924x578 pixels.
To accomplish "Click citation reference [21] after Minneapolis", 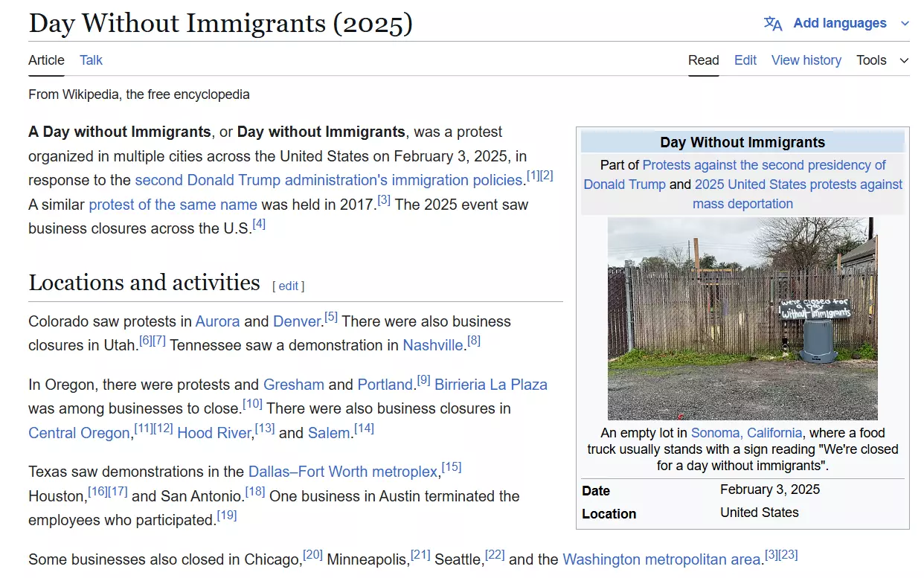I will (x=421, y=554).
